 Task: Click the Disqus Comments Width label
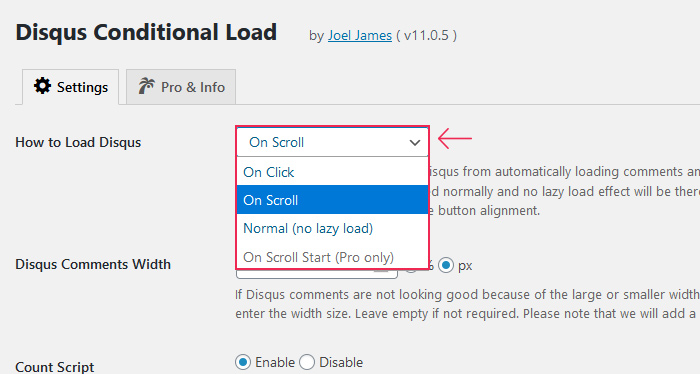(93, 264)
